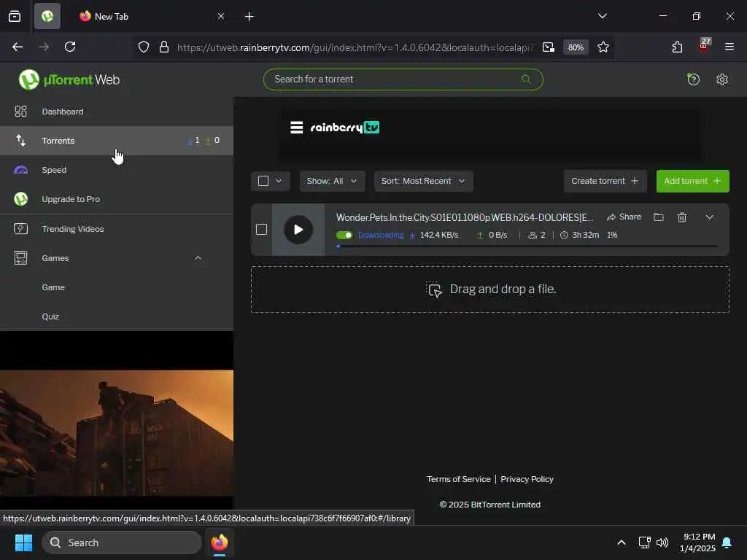Play the Wonder Pets torrent
Viewport: 747px width, 560px height.
click(x=298, y=230)
